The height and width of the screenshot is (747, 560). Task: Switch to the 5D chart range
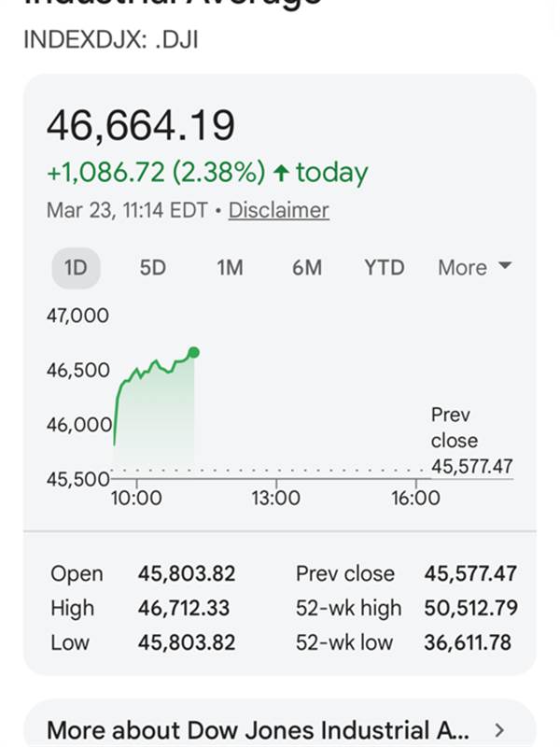[x=152, y=268]
